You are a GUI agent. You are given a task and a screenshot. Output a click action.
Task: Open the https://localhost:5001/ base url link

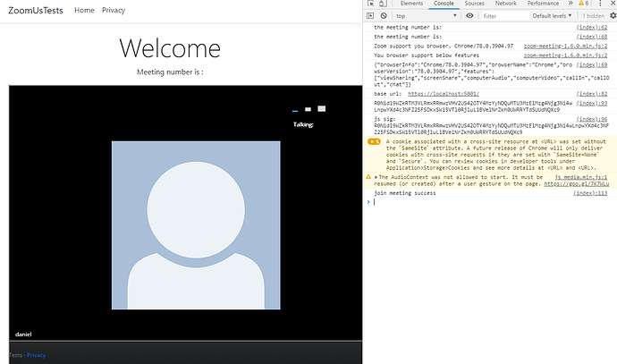coord(444,94)
